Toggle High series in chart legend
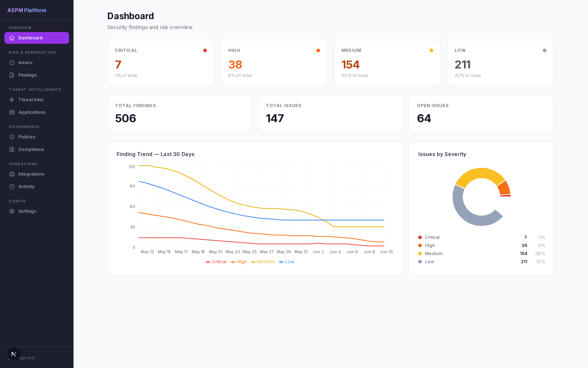 [x=239, y=262]
